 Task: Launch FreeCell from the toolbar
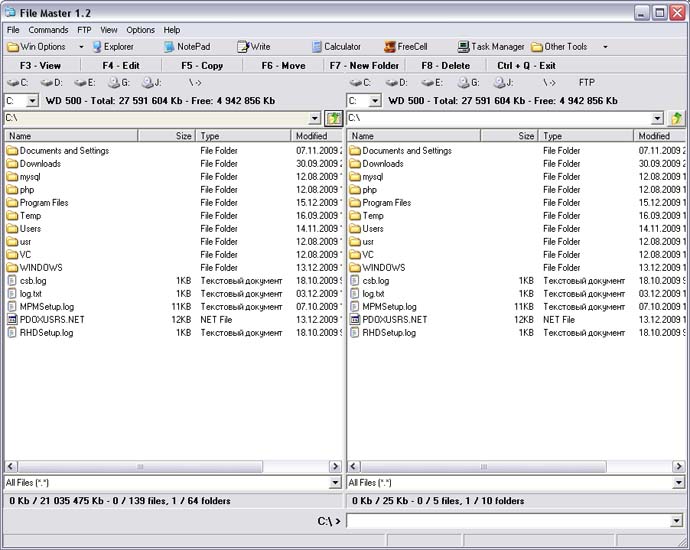(405, 47)
